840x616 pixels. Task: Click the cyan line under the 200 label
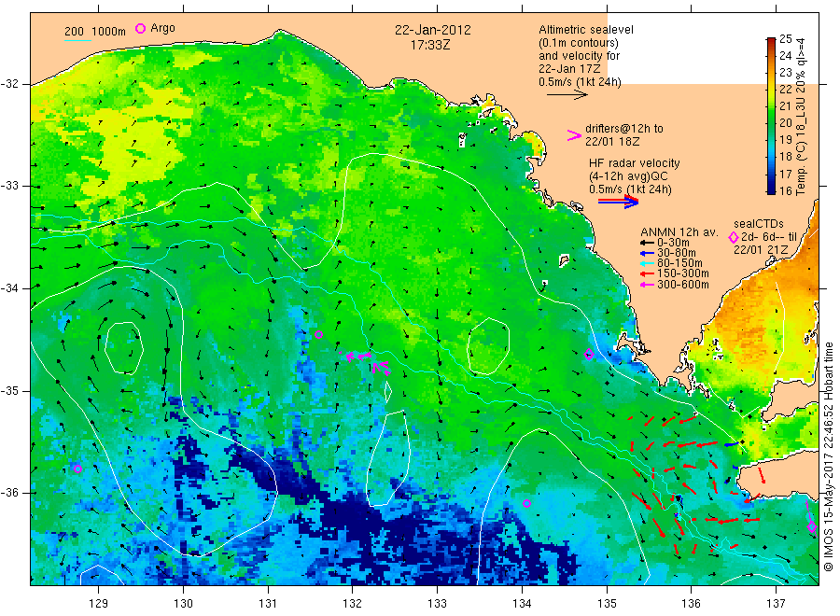coord(77,40)
